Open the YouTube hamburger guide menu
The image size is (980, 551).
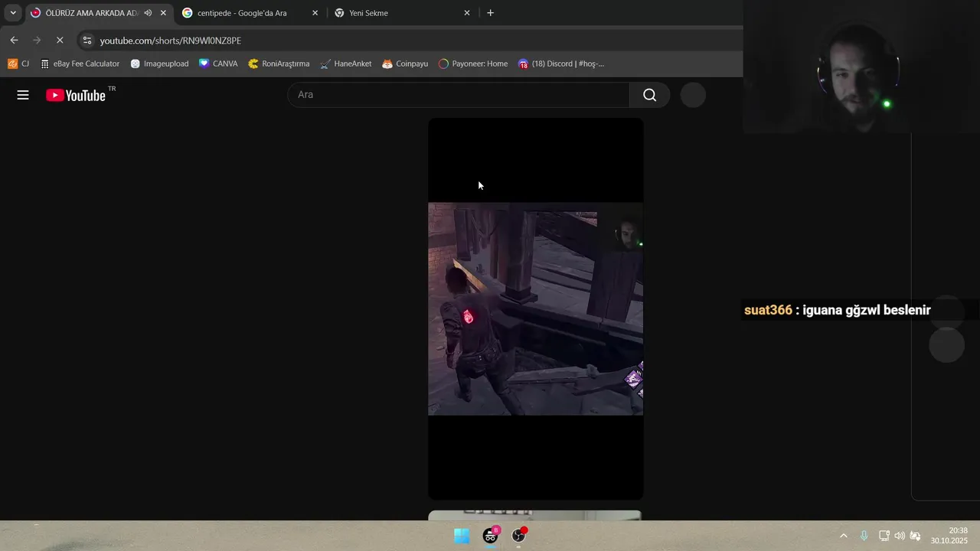(x=23, y=95)
